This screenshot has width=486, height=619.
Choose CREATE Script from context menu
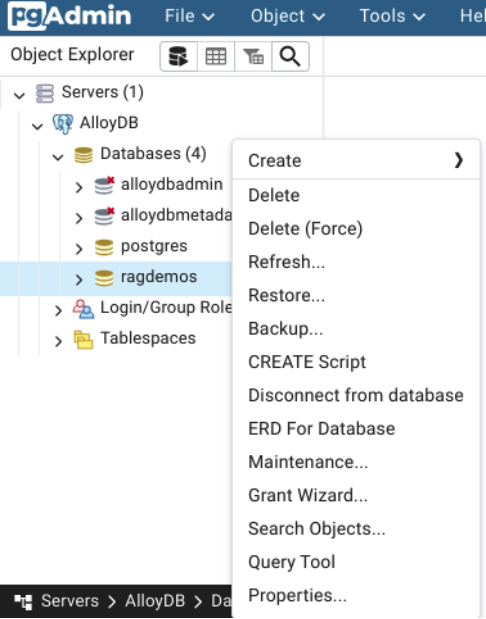[356, 362]
